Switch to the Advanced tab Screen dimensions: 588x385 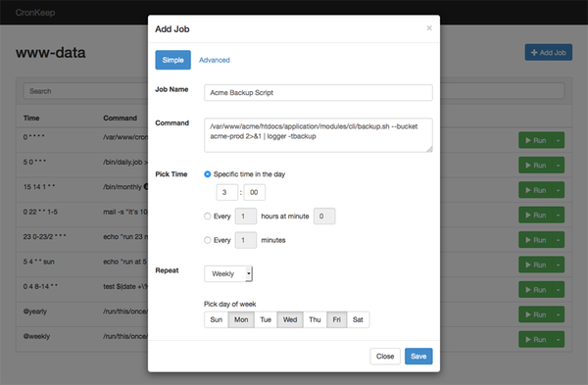pyautogui.click(x=214, y=60)
